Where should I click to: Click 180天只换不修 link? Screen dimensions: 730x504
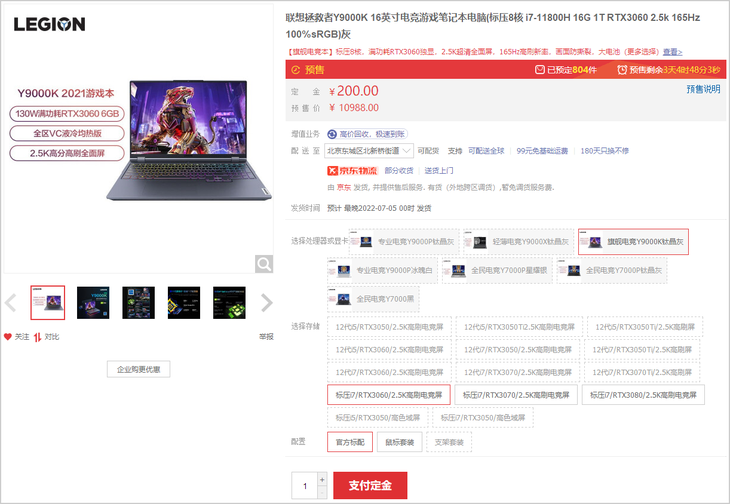click(x=604, y=151)
